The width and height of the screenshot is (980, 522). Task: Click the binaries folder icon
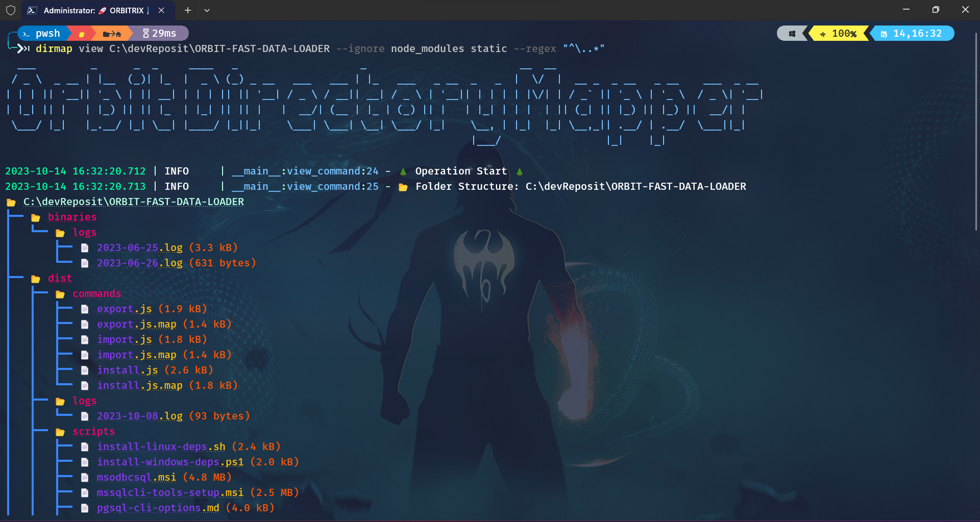(36, 218)
